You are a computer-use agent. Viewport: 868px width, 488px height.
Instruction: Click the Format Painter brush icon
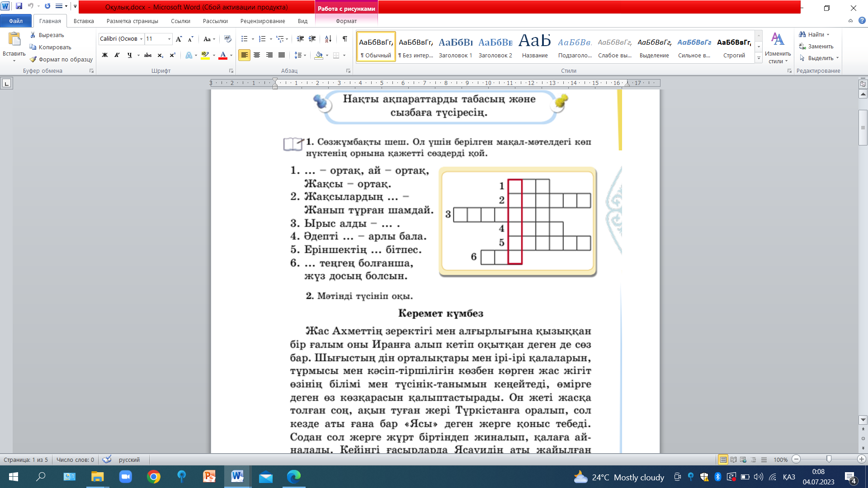point(33,59)
